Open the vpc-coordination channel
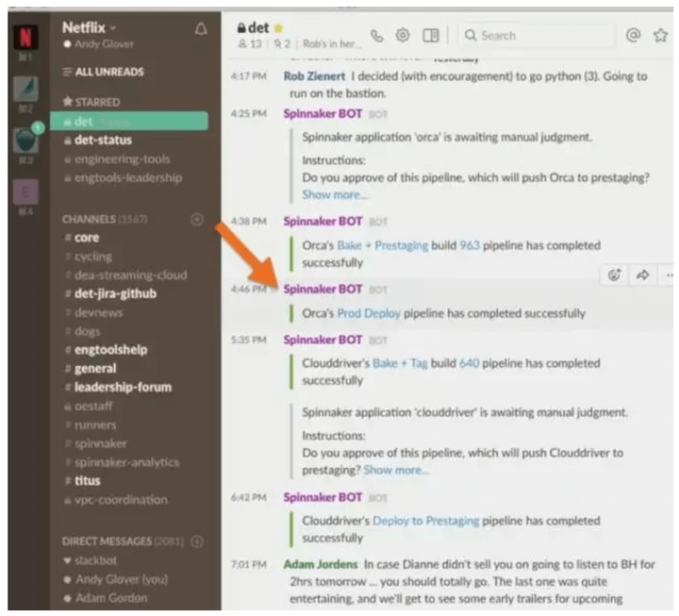679x616 pixels. pyautogui.click(x=116, y=500)
